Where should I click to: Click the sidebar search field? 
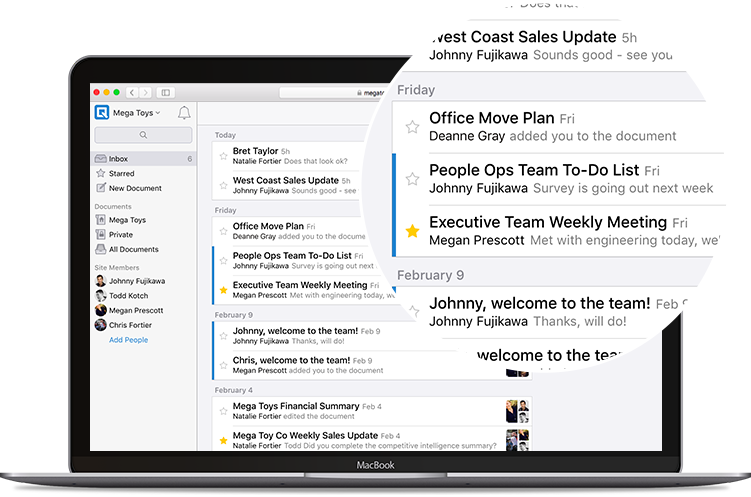coord(143,135)
